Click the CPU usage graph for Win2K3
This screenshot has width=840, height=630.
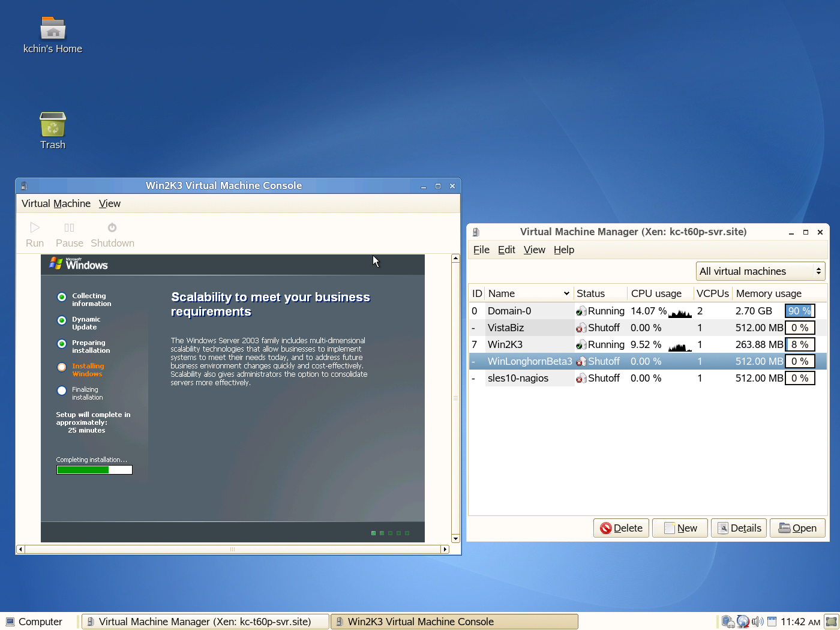coord(679,347)
